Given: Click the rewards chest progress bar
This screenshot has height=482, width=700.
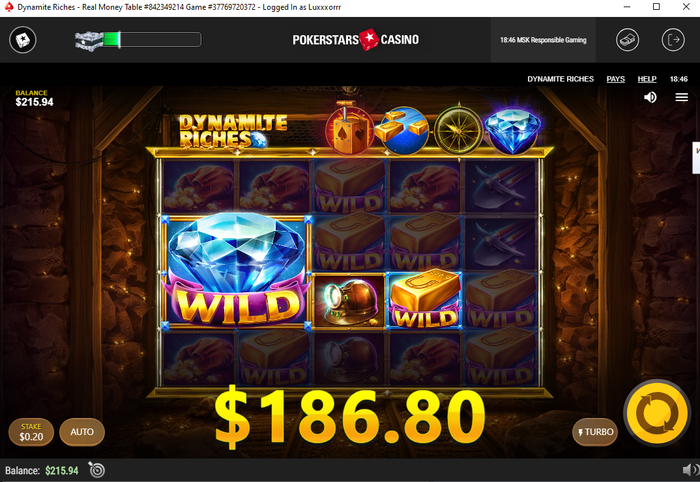Looking at the screenshot, I should pyautogui.click(x=138, y=40).
